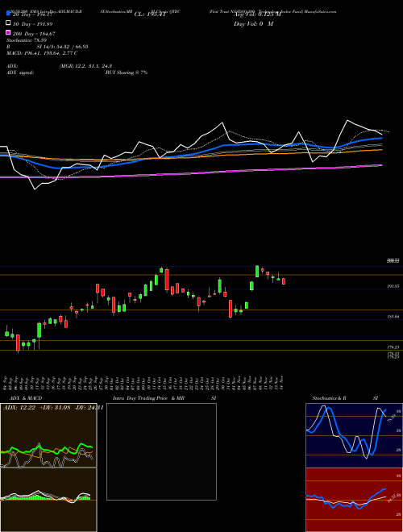Select the '200 Day = 184.67' legend text
Image resolution: width=403 pixels, height=532 pixels.
[35, 34]
